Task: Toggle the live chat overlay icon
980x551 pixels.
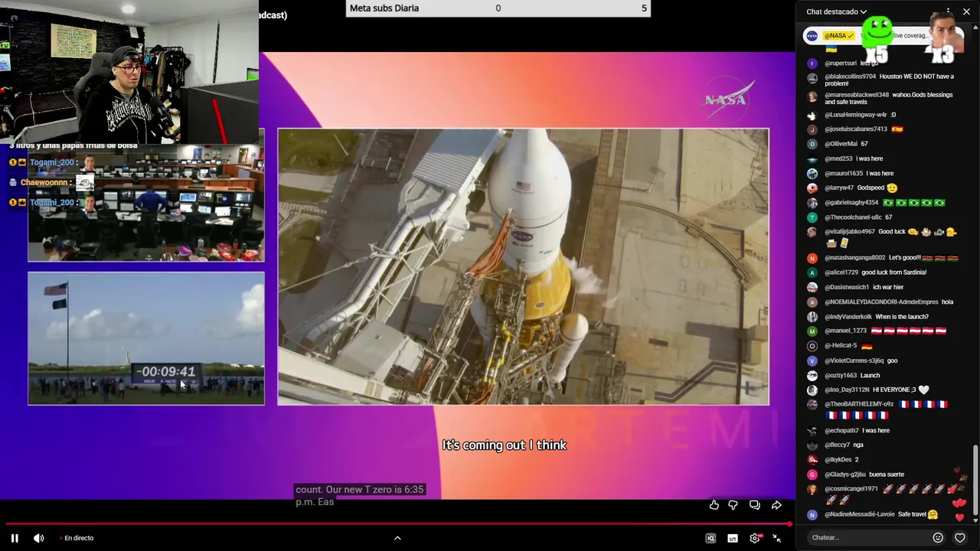Action: coord(755,505)
